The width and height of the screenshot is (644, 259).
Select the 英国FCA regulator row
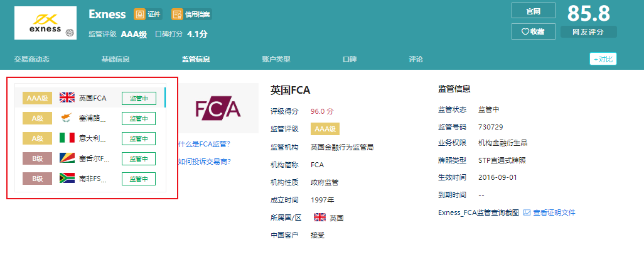click(90, 98)
